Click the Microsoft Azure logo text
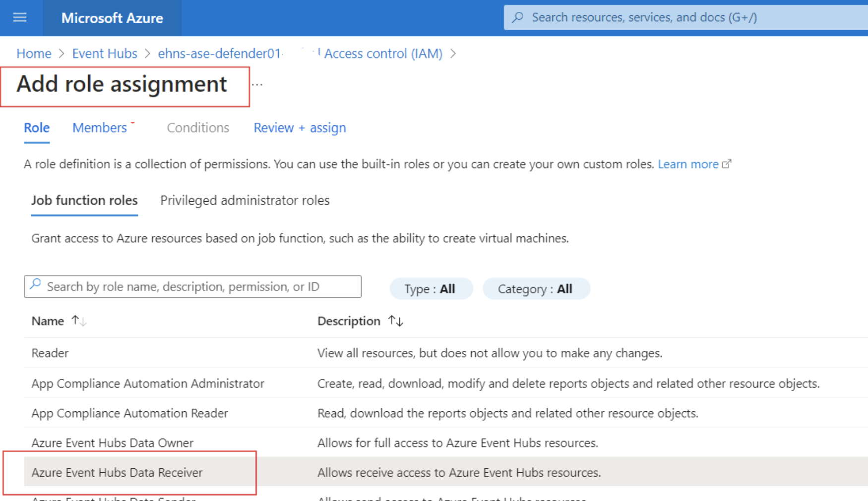Screen dimensions: 868x501 point(112,18)
